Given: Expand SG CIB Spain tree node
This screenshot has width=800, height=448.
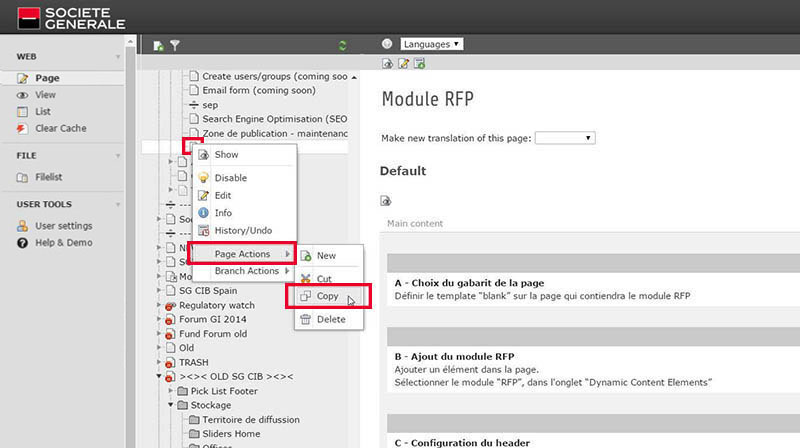Looking at the screenshot, I should [159, 290].
